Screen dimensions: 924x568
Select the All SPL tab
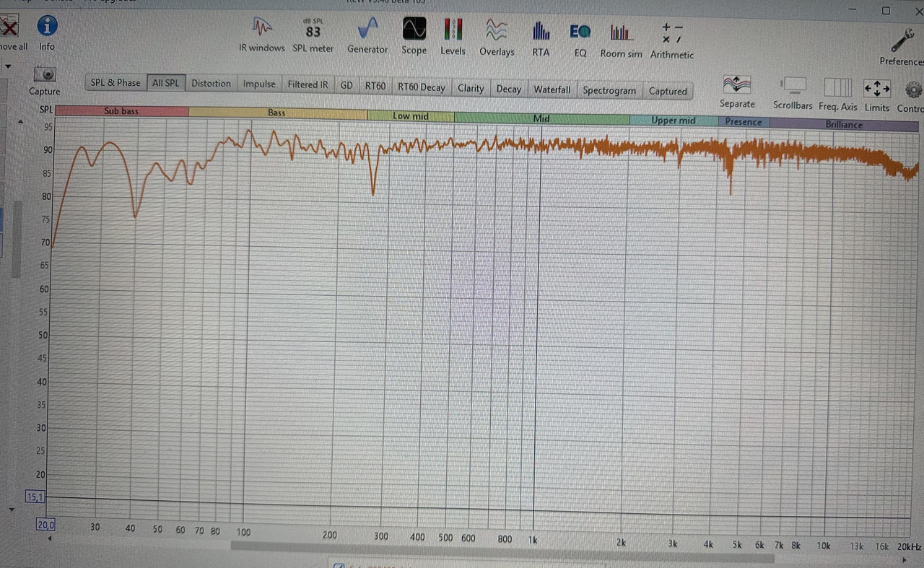pyautogui.click(x=166, y=83)
